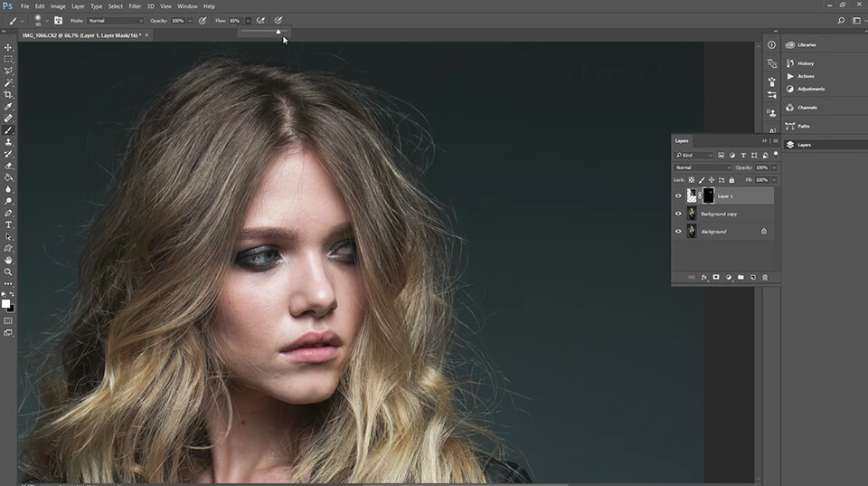Add layer style with fx icon
The width and height of the screenshot is (868, 486).
tap(704, 277)
